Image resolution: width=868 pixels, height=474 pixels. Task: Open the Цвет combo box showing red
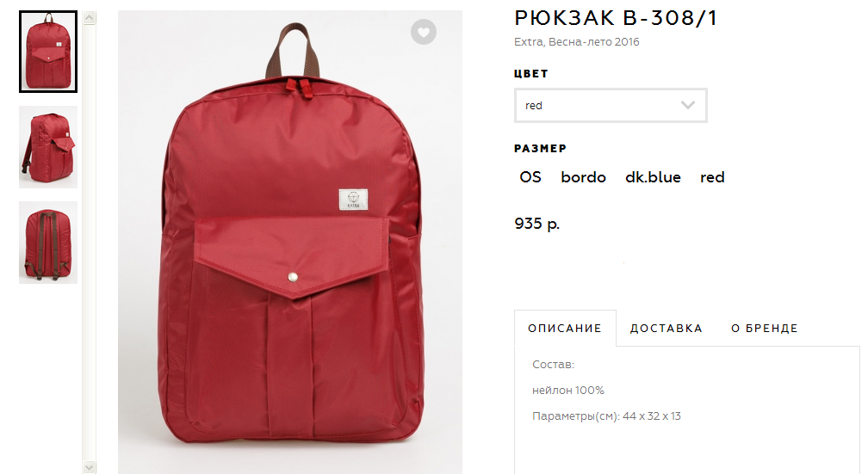tap(611, 105)
